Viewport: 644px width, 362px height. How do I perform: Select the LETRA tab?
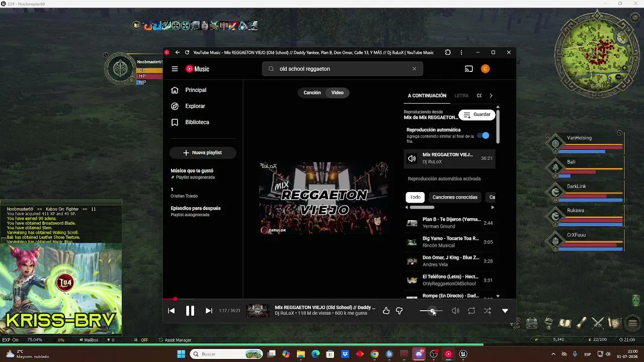point(461,96)
